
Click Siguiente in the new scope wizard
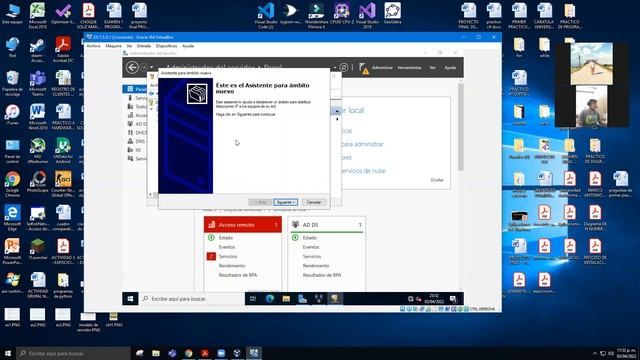tap(285, 202)
